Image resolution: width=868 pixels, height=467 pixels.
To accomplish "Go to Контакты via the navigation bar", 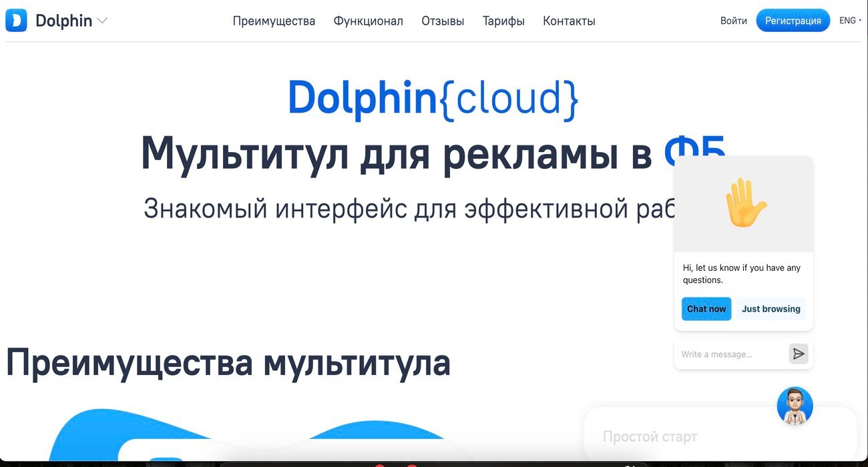I will (x=568, y=21).
